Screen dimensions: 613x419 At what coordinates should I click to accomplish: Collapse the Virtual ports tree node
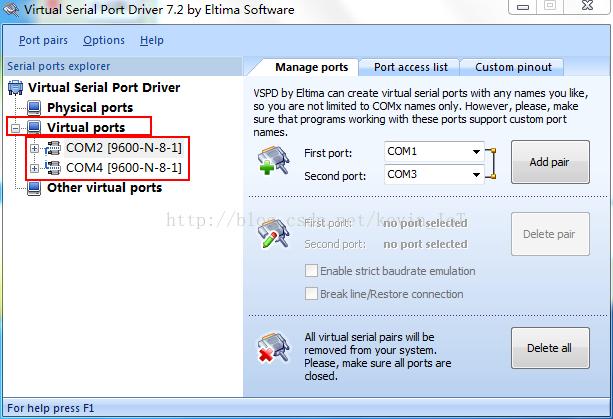tap(15, 128)
